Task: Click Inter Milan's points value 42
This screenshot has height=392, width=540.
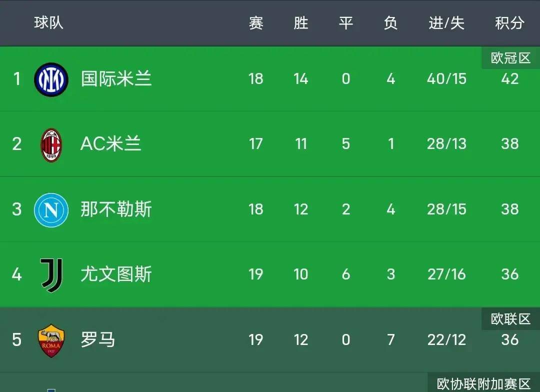Action: (x=509, y=78)
